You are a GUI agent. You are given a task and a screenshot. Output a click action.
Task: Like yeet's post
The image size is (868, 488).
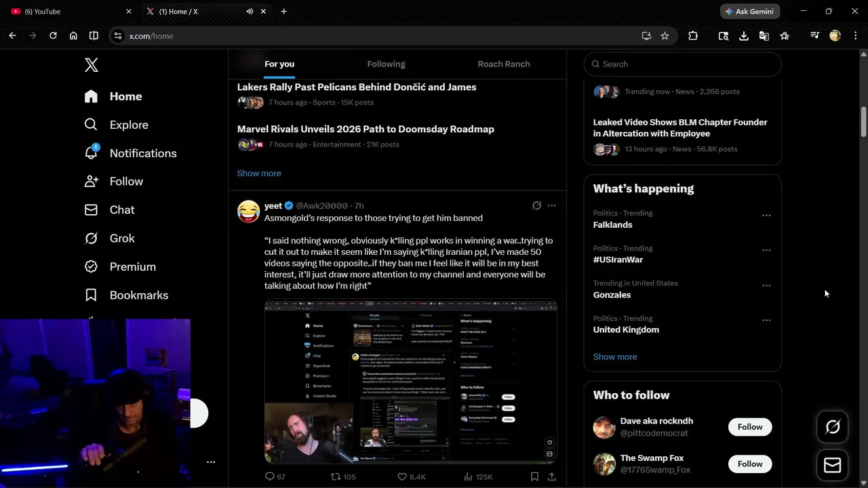411,476
